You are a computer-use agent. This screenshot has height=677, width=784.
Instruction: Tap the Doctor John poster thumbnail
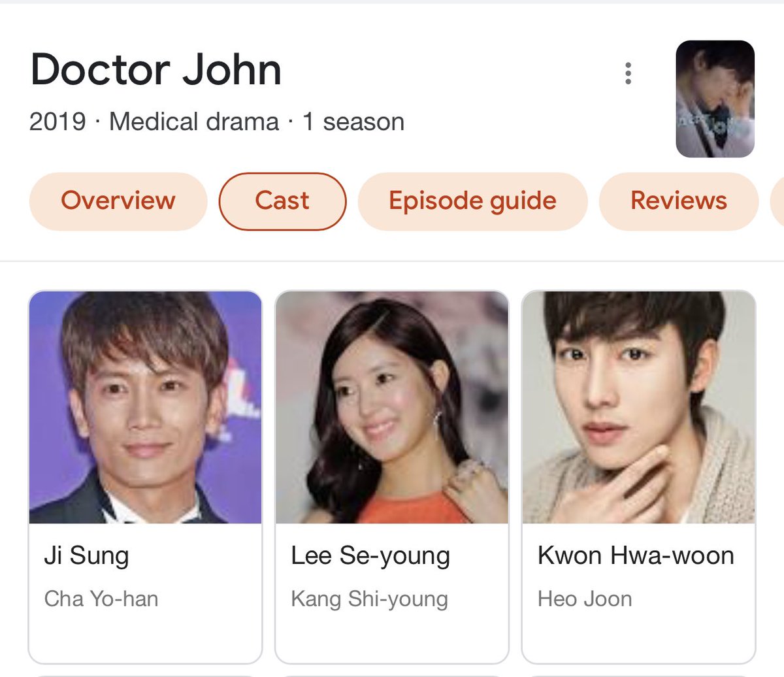[x=715, y=99]
